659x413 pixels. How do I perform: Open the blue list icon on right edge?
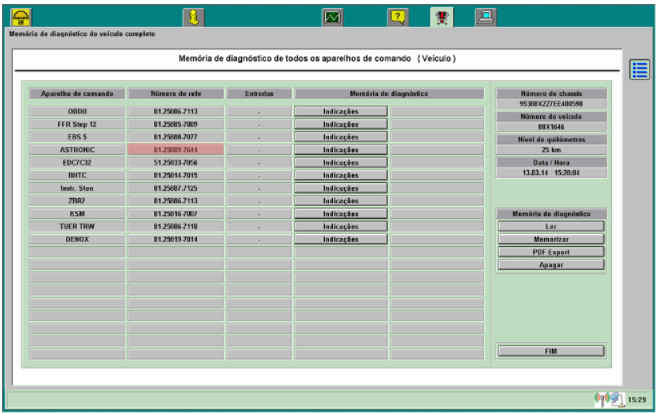[x=640, y=69]
